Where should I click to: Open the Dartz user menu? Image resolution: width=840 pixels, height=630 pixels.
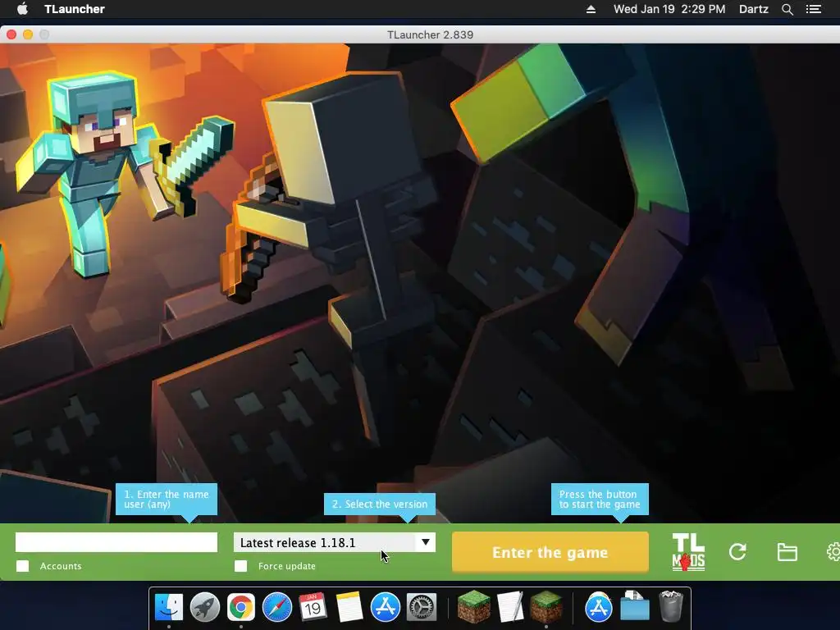754,9
